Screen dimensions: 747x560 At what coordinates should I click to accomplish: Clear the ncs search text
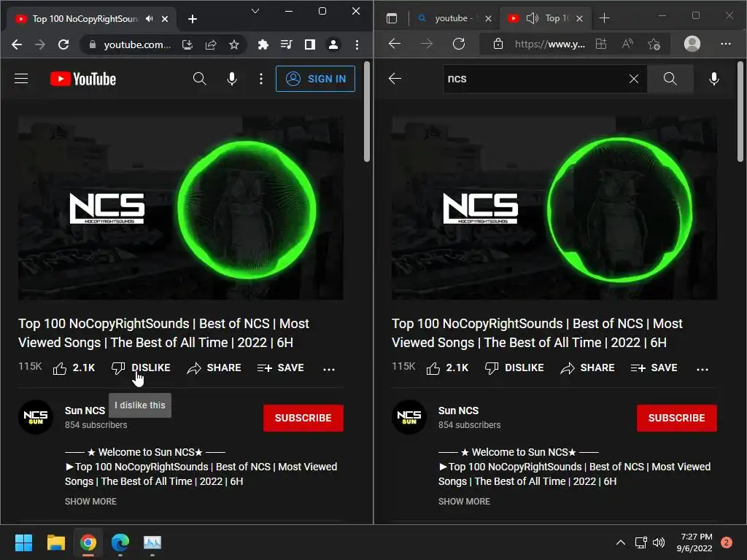tap(634, 79)
